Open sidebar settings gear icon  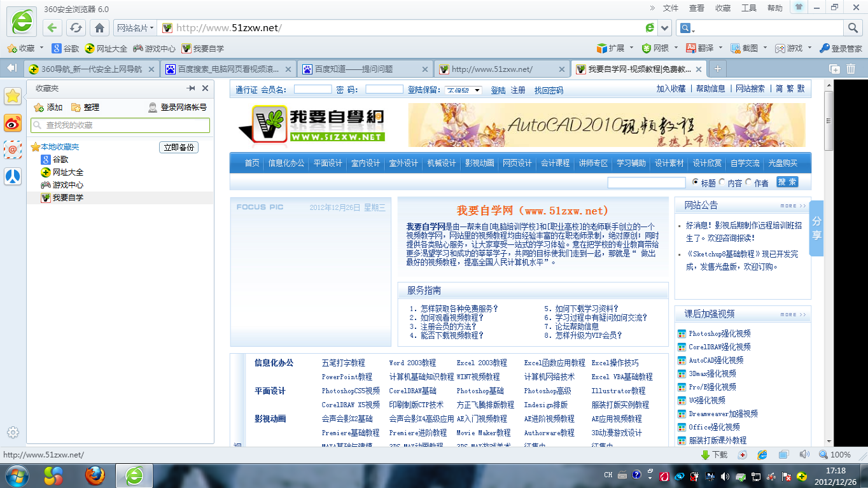click(x=13, y=431)
